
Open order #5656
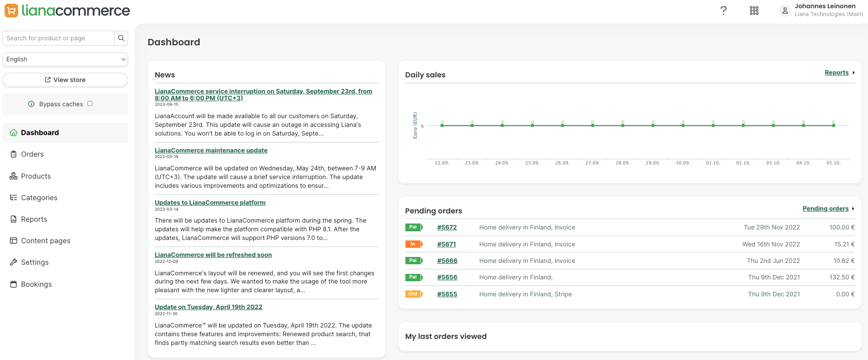447,277
